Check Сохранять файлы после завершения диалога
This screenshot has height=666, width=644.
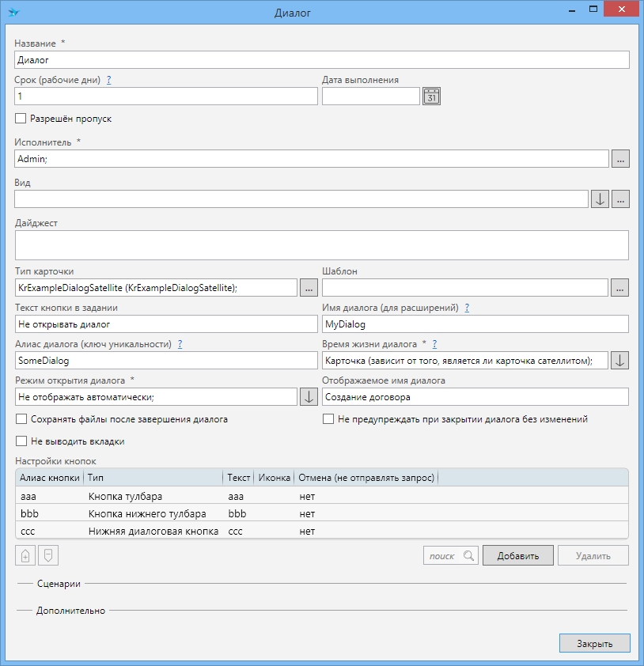click(21, 419)
